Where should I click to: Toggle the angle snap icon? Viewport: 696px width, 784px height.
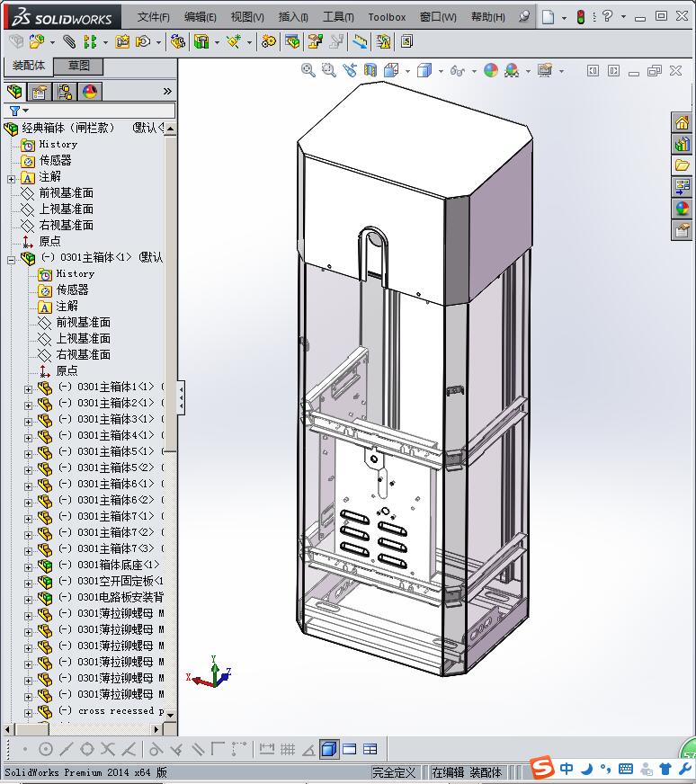click(x=308, y=749)
